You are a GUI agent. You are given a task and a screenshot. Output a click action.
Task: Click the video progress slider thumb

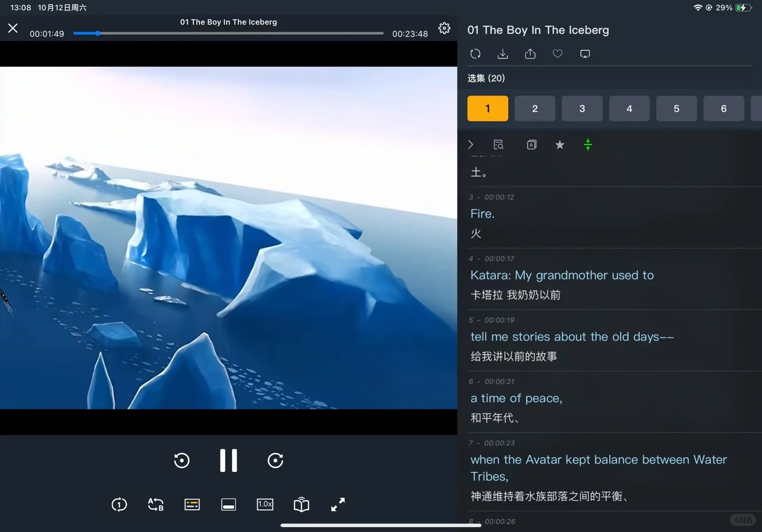(98, 33)
